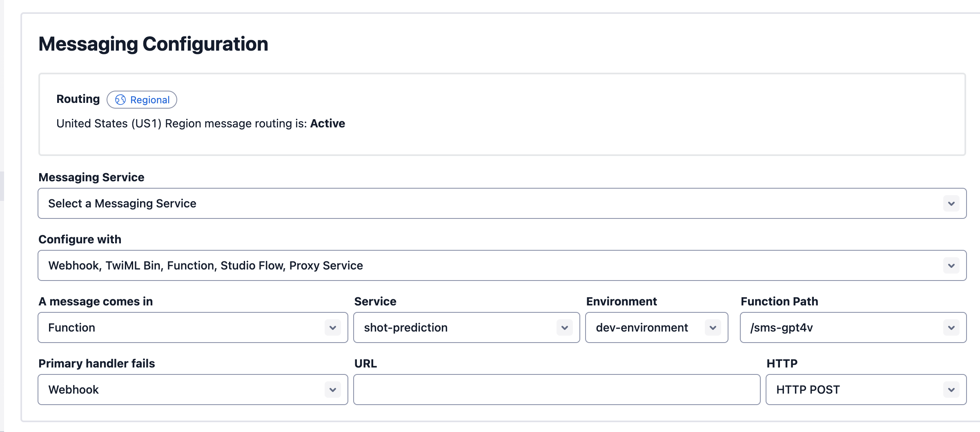This screenshot has height=432, width=980.
Task: Change the HTTP POST method dropdown
Action: (857, 390)
